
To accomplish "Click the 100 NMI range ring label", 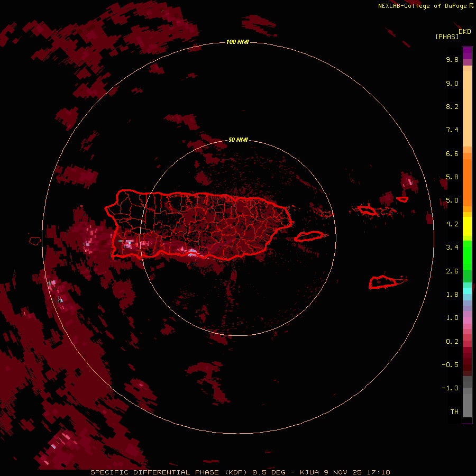I will pos(237,42).
